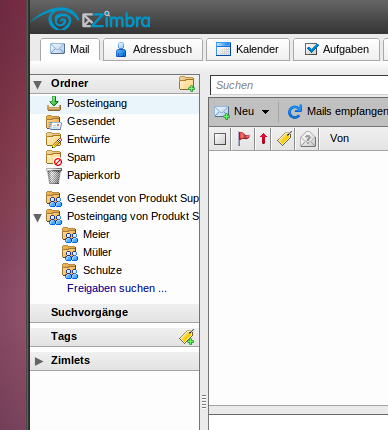Click inside the Suchen search field
This screenshot has width=388, height=430.
tap(299, 85)
